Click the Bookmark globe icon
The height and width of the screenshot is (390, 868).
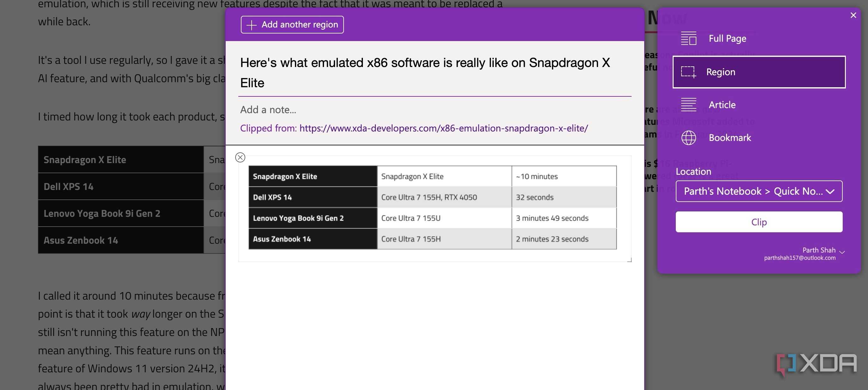[688, 138]
